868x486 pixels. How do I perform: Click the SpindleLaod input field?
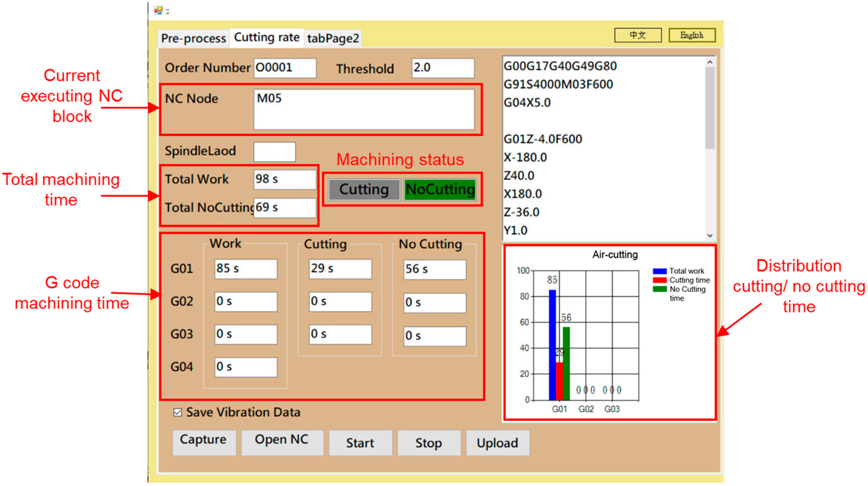point(275,152)
